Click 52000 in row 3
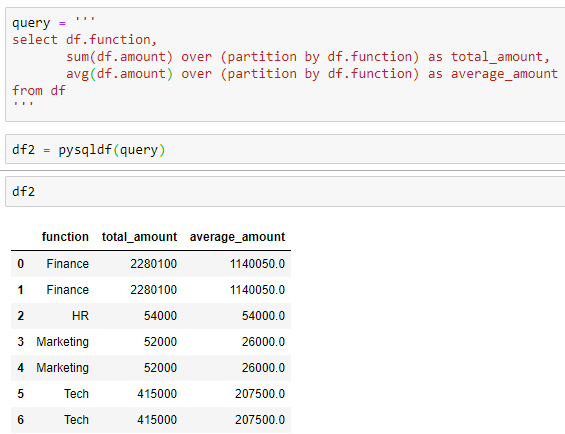 pos(160,342)
